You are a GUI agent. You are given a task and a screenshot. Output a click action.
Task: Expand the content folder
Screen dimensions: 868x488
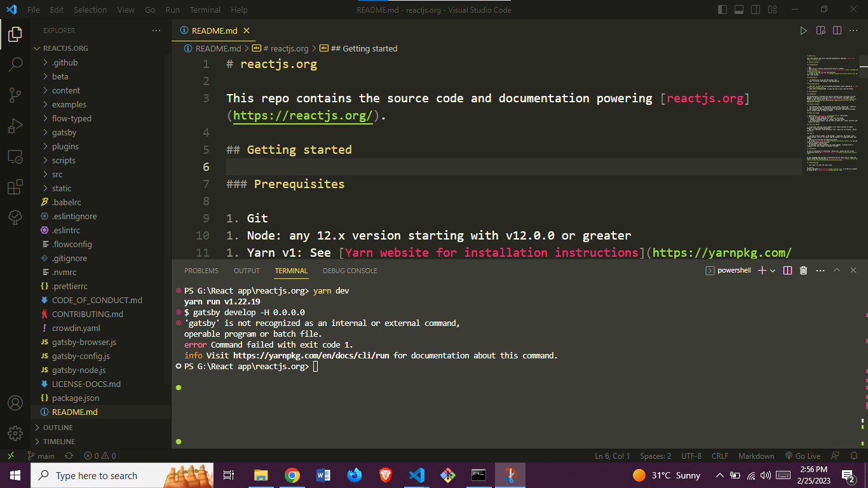pos(101,90)
